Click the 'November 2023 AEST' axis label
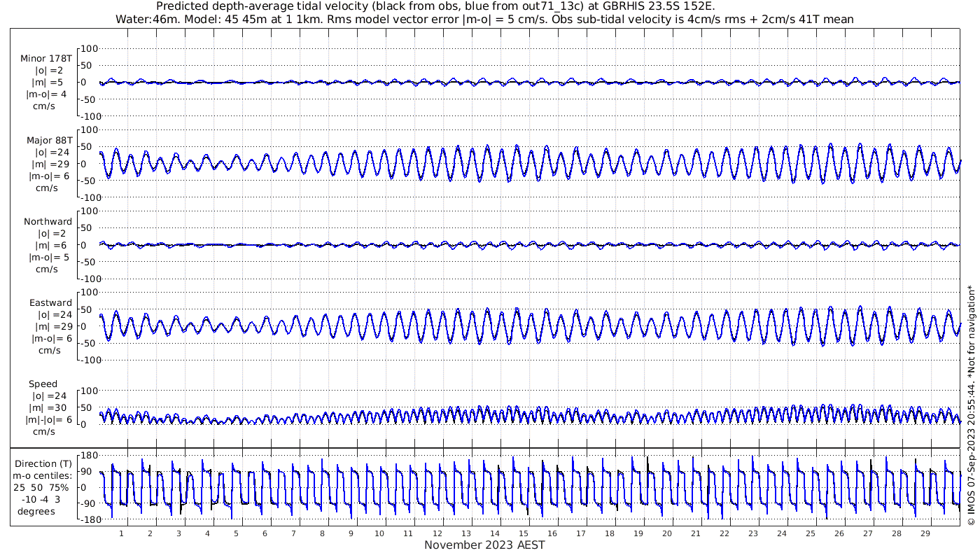This screenshot has width=980, height=560. click(484, 545)
